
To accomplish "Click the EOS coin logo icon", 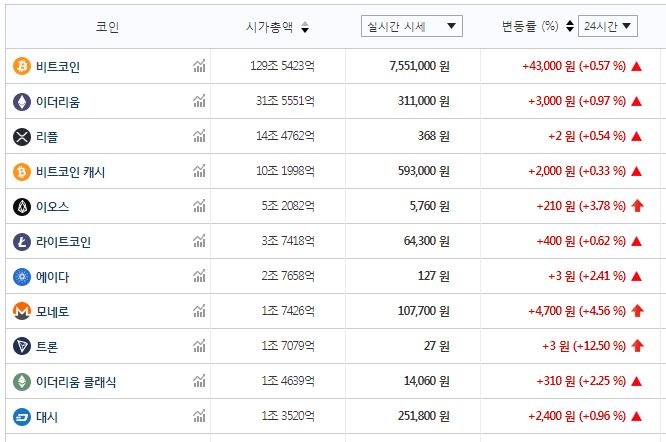I will click(22, 207).
